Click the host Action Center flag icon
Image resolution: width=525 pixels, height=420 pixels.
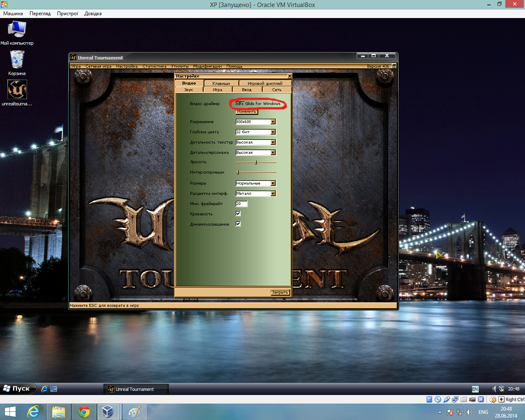coord(450,412)
